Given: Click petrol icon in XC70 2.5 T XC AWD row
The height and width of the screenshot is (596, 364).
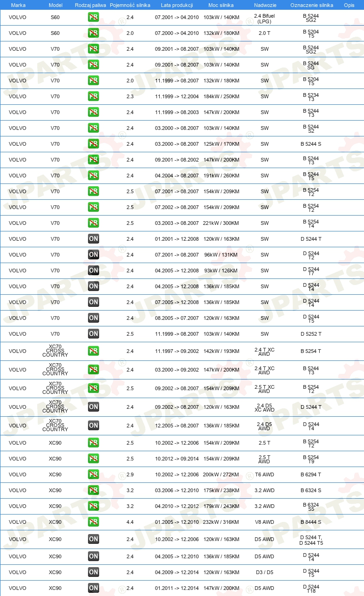Looking at the screenshot, I should pyautogui.click(x=93, y=388).
